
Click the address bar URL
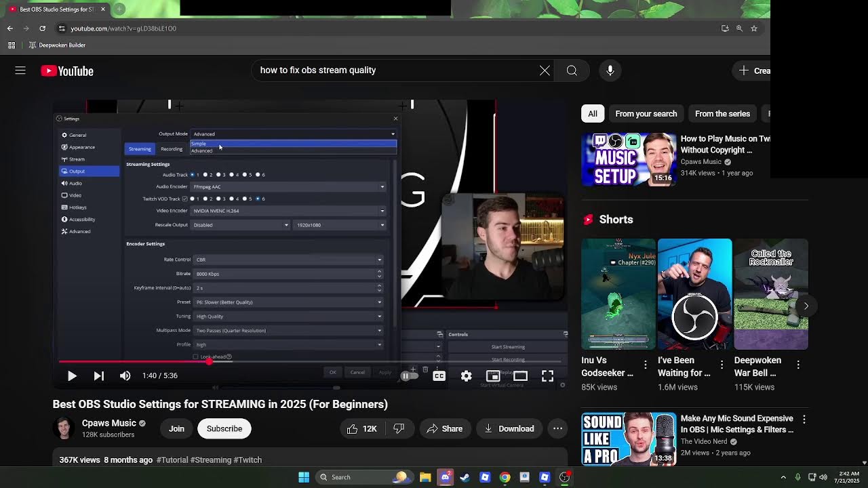(123, 28)
